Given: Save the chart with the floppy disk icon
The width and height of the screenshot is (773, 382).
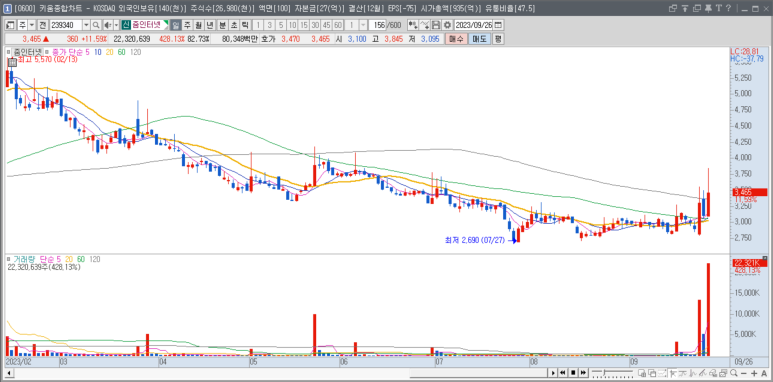Looking at the screenshot, I should click(x=436, y=25).
